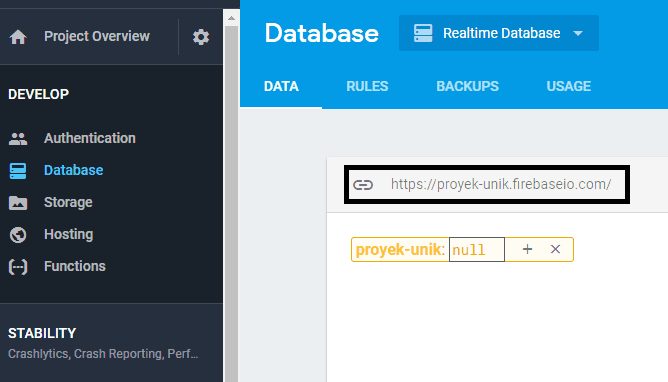Add child node with plus icon

click(527, 249)
